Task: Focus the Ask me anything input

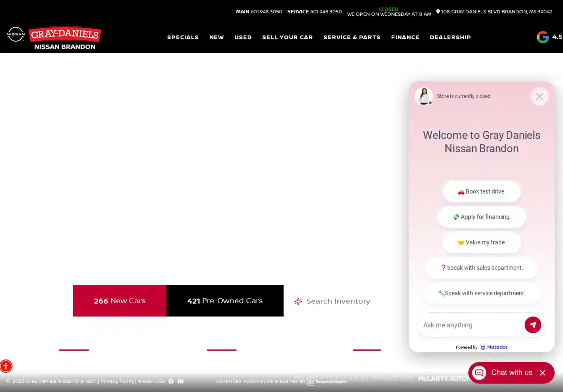Action: pos(471,325)
